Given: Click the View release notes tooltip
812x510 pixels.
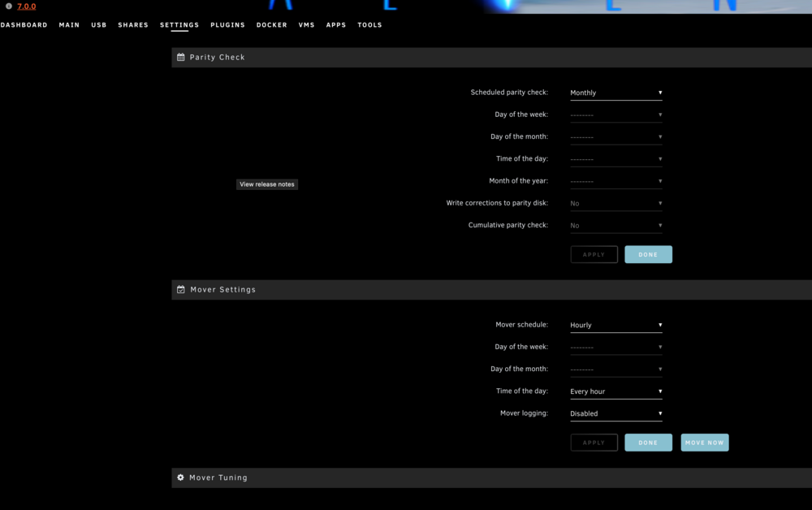Looking at the screenshot, I should click(267, 184).
